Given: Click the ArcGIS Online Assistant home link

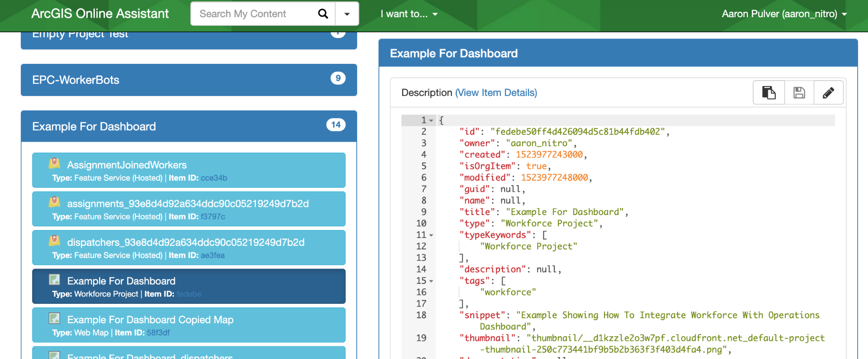Looking at the screenshot, I should pyautogui.click(x=100, y=14).
